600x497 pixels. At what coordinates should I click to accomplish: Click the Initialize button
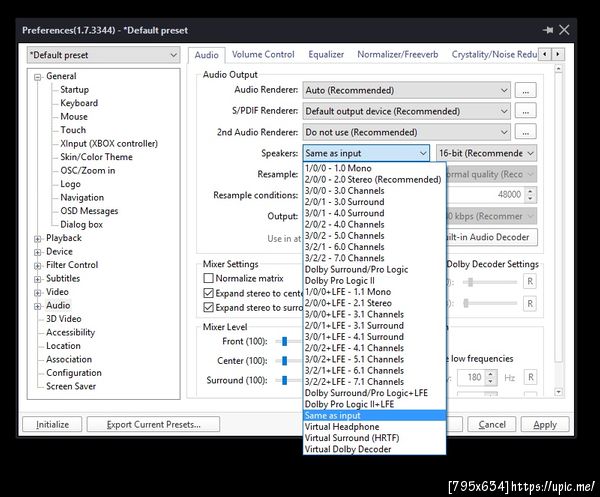pos(52,424)
